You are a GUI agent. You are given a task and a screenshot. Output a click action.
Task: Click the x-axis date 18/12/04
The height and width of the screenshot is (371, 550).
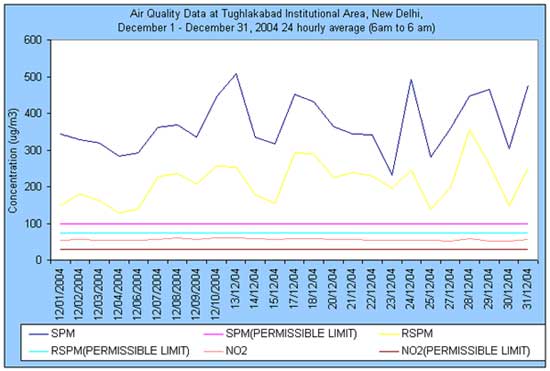(313, 289)
